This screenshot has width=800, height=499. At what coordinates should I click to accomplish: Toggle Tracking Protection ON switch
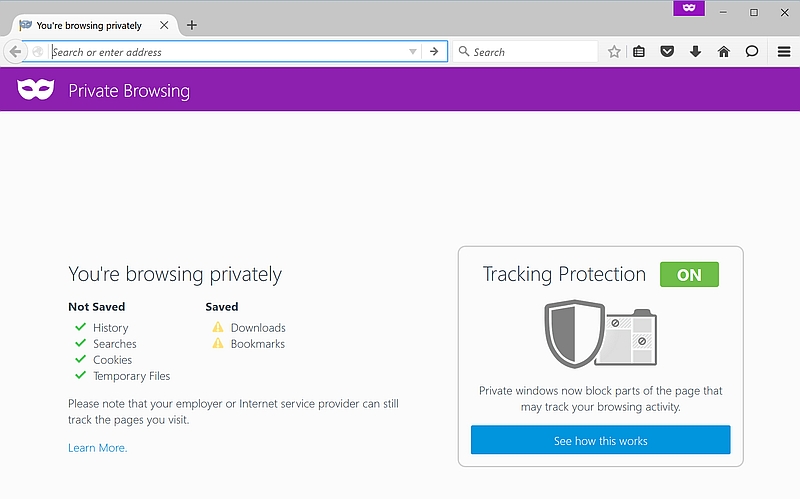point(689,275)
